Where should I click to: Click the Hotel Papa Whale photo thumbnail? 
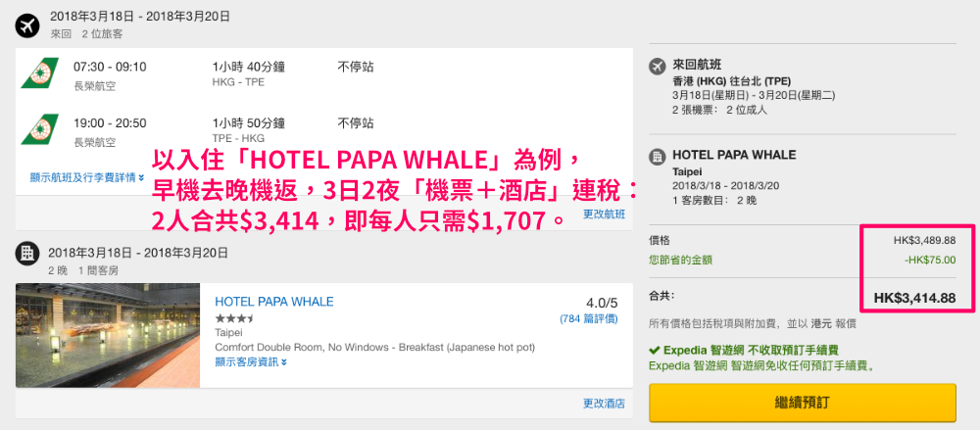(108, 336)
